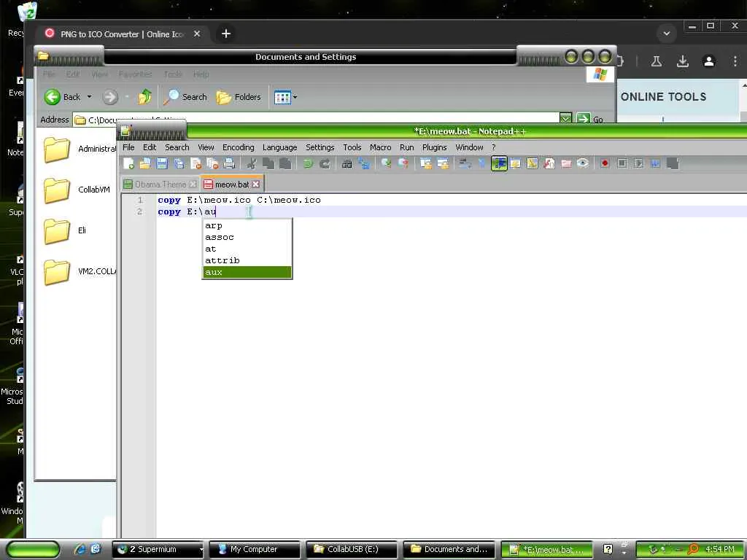Choose 'at' from autocomplete list
Screen dimensions: 747x560
(x=247, y=249)
